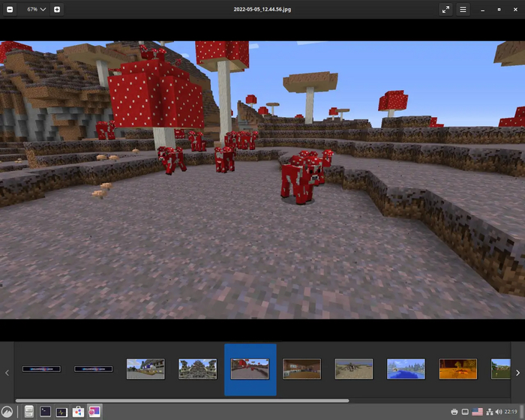The image size is (525, 420).
Task: Open the printer tray icon
Action: point(454,412)
